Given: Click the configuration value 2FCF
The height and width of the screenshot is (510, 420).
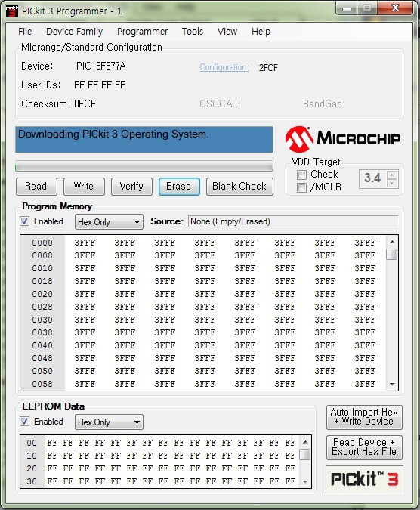Looking at the screenshot, I should point(268,68).
